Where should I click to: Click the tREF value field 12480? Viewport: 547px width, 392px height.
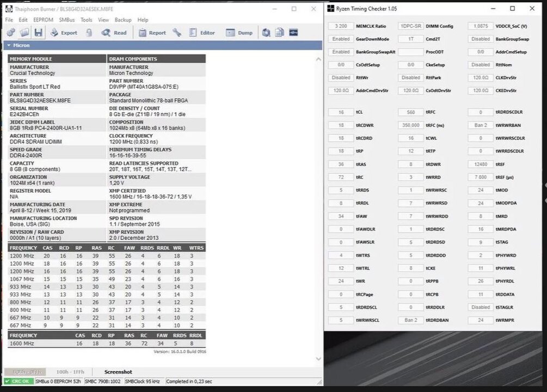481,164
